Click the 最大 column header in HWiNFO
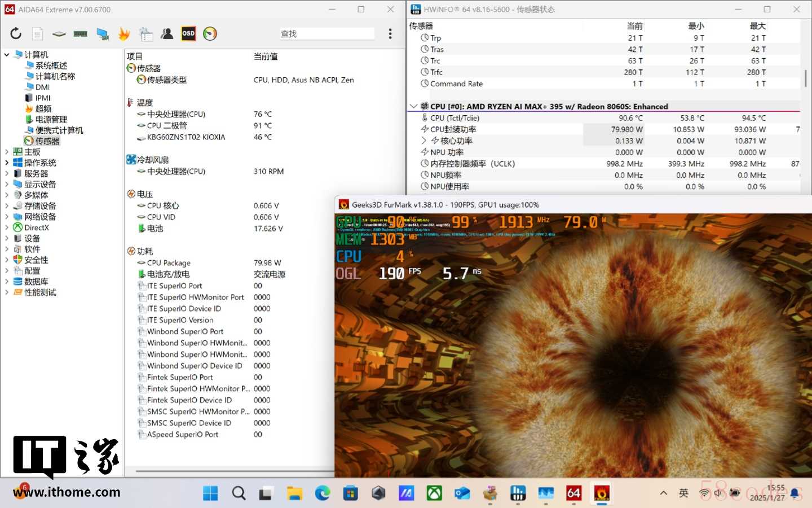 (757, 26)
